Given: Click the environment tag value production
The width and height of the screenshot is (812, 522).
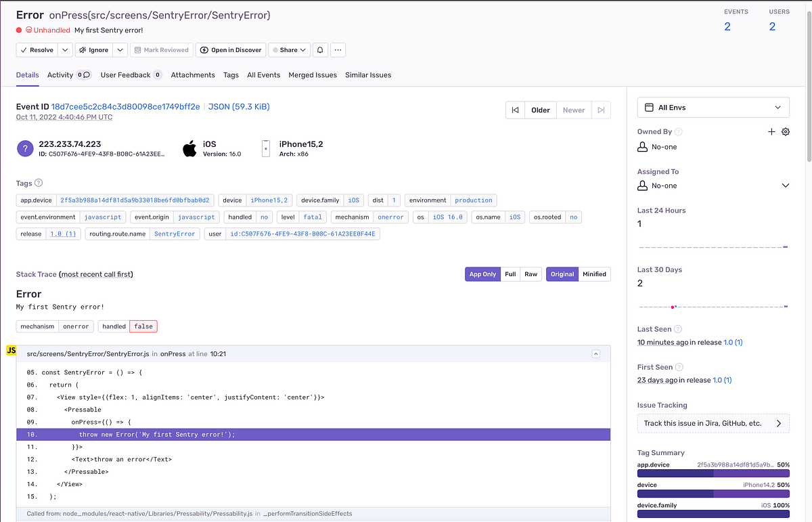Looking at the screenshot, I should tap(474, 200).
